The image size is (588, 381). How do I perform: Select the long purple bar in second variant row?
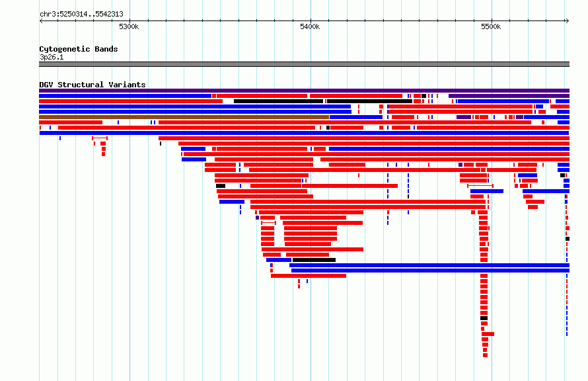[x=509, y=96]
